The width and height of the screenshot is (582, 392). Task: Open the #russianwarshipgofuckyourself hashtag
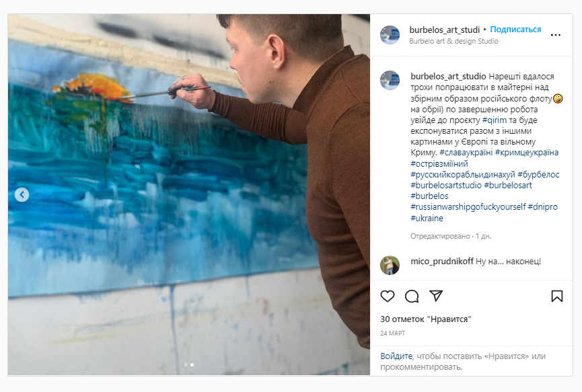(468, 207)
